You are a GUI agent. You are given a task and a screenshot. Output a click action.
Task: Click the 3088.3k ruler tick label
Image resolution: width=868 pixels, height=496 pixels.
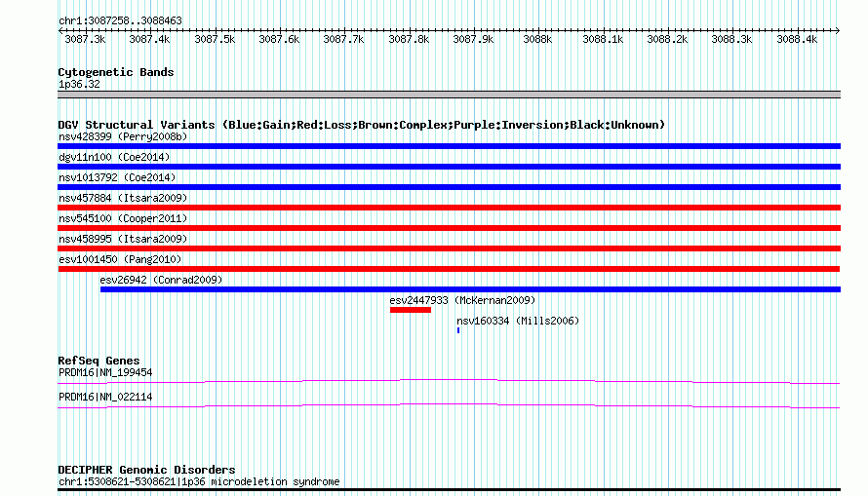(x=731, y=39)
